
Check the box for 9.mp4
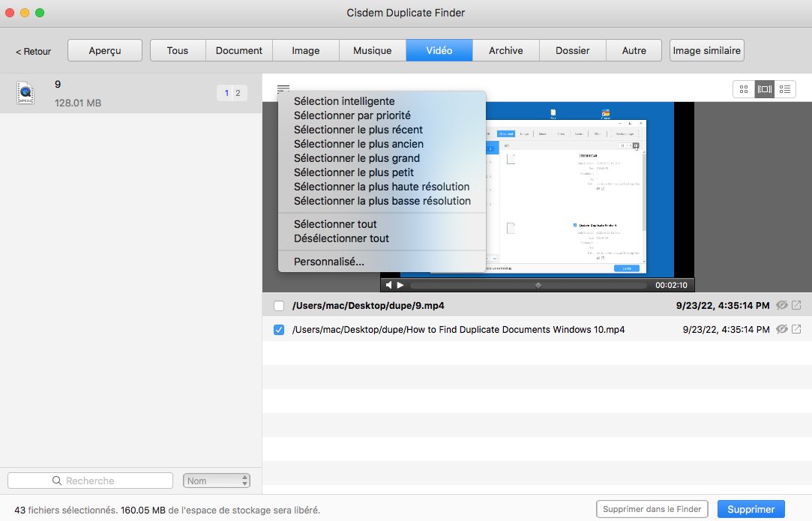(x=279, y=306)
